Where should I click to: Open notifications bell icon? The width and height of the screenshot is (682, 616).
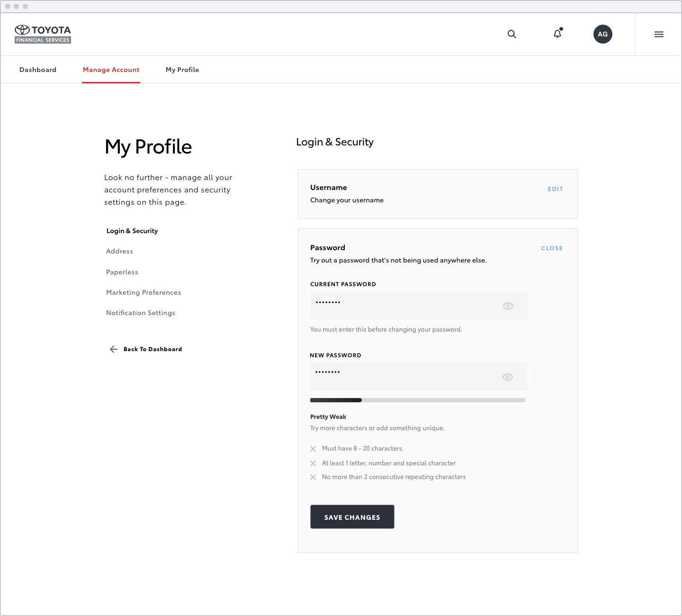558,34
